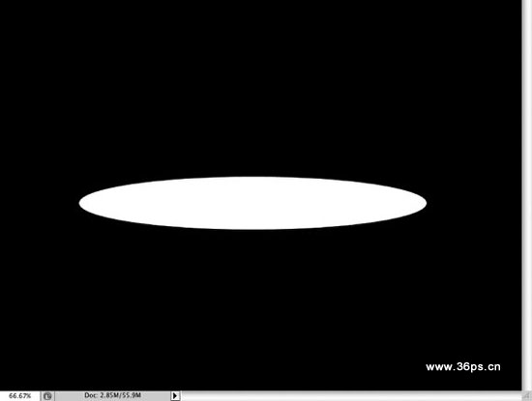The width and height of the screenshot is (532, 401).
Task: Click the status bar icon beside zoom field
Action: pyautogui.click(x=47, y=396)
